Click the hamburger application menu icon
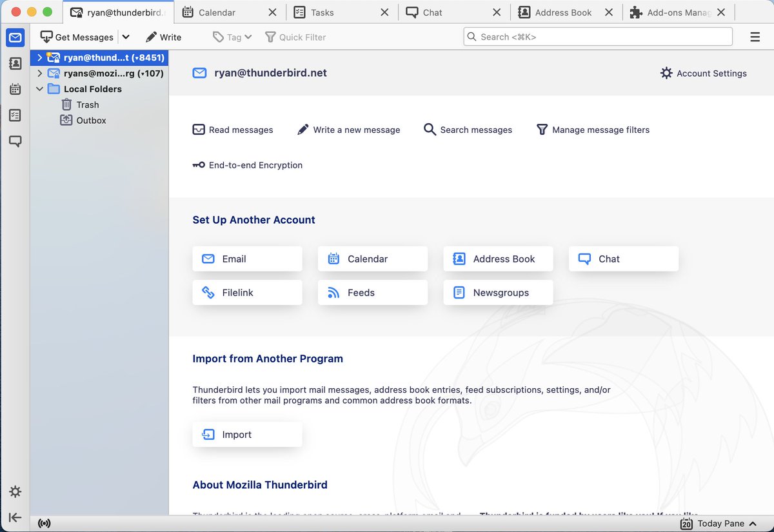Viewport: 774px width, 532px height. click(755, 37)
